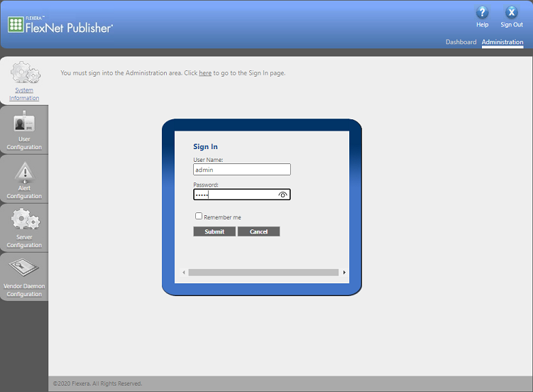533x392 pixels.
Task: Click the Server Configuration label
Action: 24,241
